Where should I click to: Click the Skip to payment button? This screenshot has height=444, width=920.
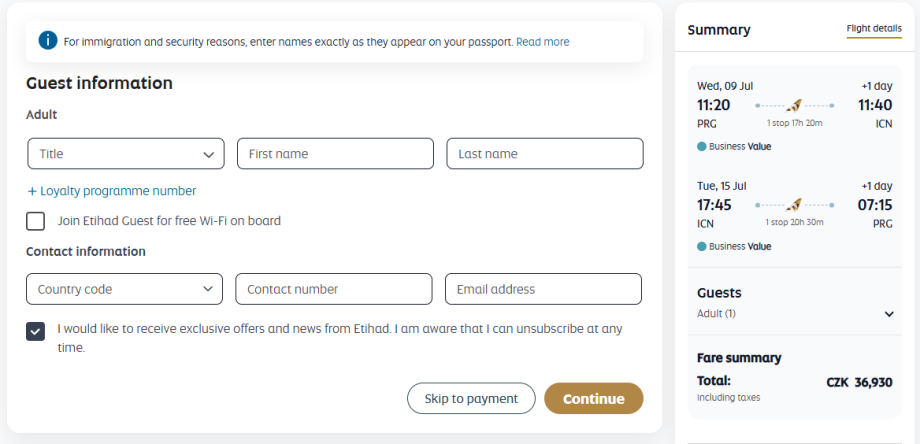coord(471,398)
